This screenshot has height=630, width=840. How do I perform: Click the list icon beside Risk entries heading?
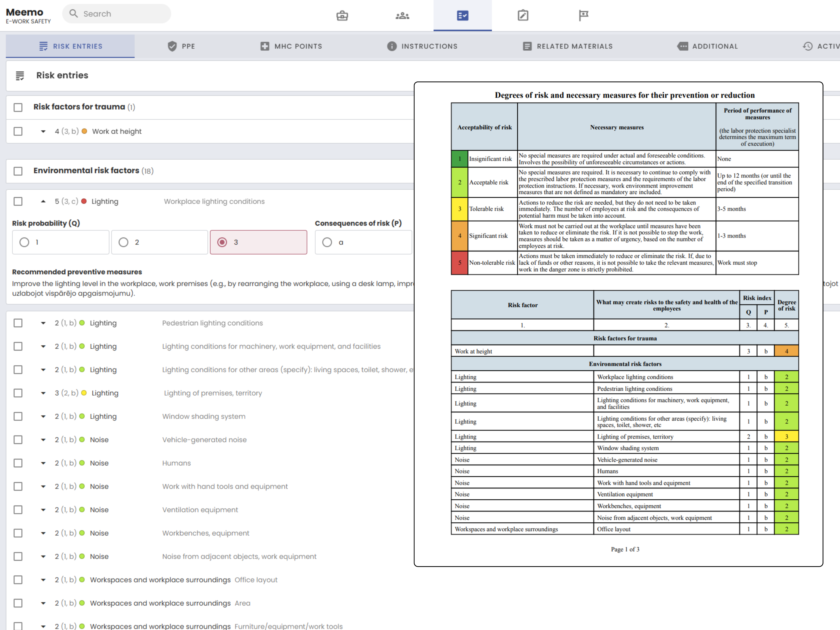click(20, 76)
